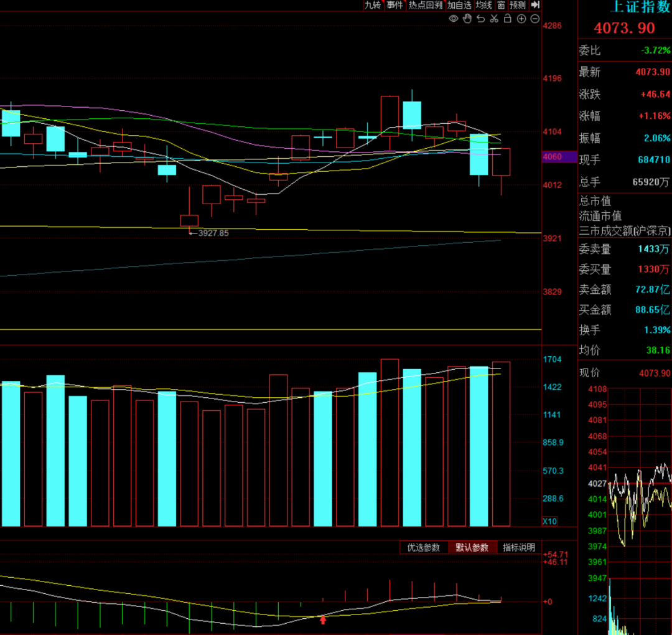Image resolution: width=672 pixels, height=635 pixels.
Task: Toggle the eye visibility icon
Action: coord(453,19)
